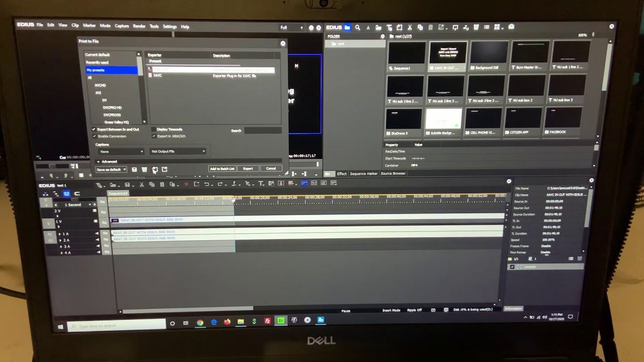Click the Add Clip folder icon in bin

pyautogui.click(x=378, y=27)
